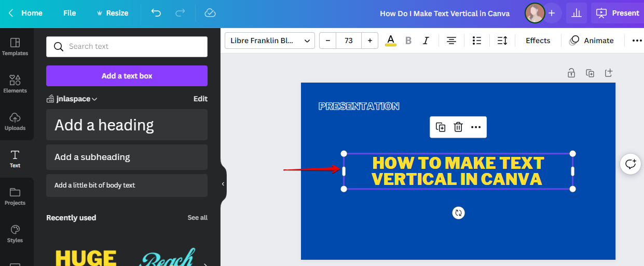The height and width of the screenshot is (266, 644).
Task: Click See all recently used link
Action: click(197, 218)
